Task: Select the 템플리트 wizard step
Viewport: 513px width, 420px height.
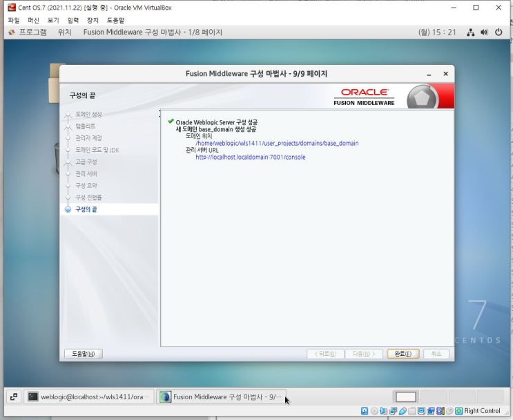Action: 86,126
